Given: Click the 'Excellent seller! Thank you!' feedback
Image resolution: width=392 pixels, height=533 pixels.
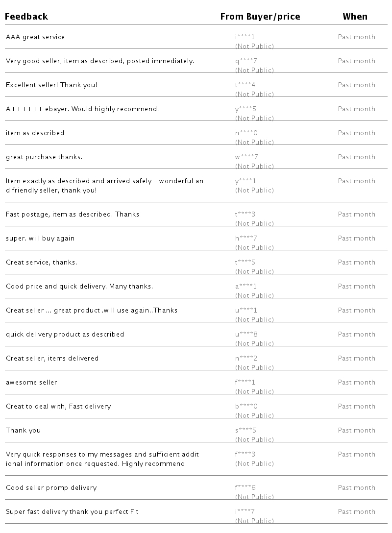Looking at the screenshot, I should 51,85.
